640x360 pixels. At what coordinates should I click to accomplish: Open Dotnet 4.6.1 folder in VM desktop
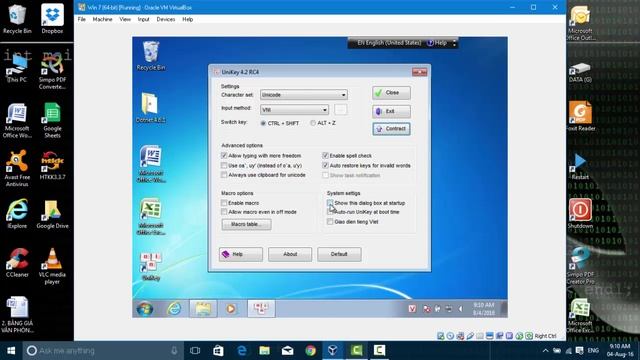click(150, 108)
